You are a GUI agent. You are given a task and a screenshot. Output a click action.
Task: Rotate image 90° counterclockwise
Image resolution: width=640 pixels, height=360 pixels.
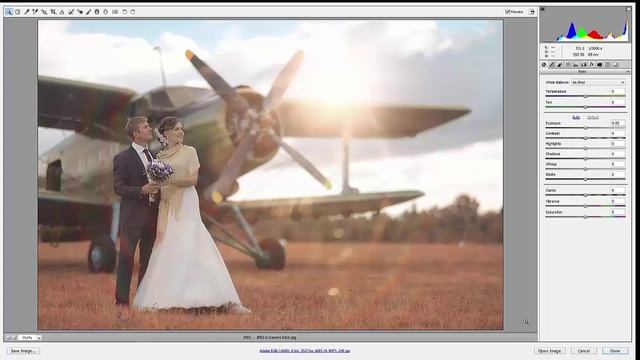click(x=124, y=12)
